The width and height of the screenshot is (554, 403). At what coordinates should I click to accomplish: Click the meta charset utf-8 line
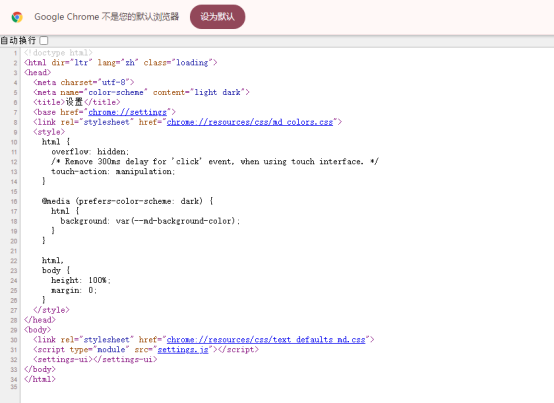click(84, 82)
